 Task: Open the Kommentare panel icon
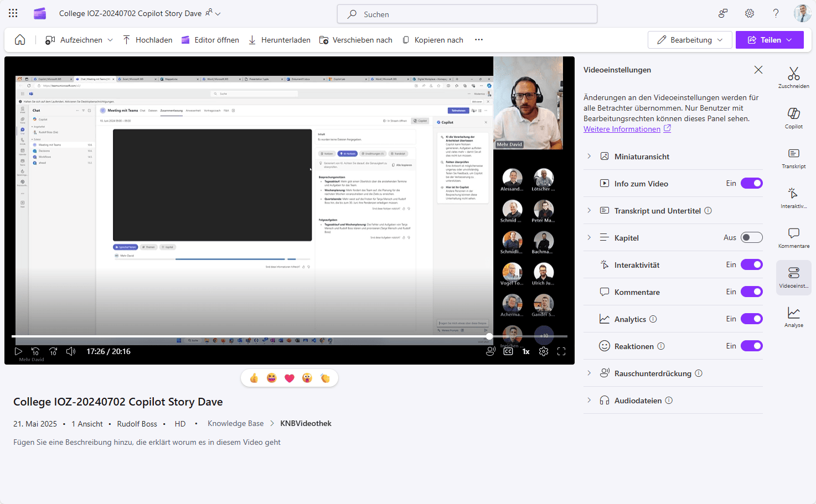pos(793,237)
